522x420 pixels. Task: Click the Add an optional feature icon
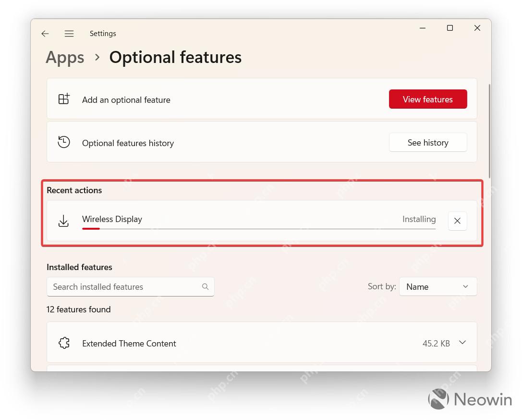pos(64,99)
